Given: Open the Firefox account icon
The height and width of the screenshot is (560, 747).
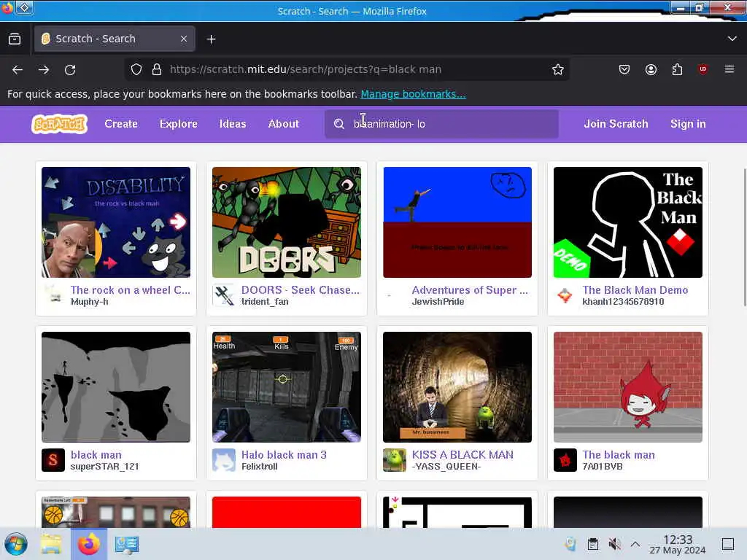Looking at the screenshot, I should coord(651,69).
